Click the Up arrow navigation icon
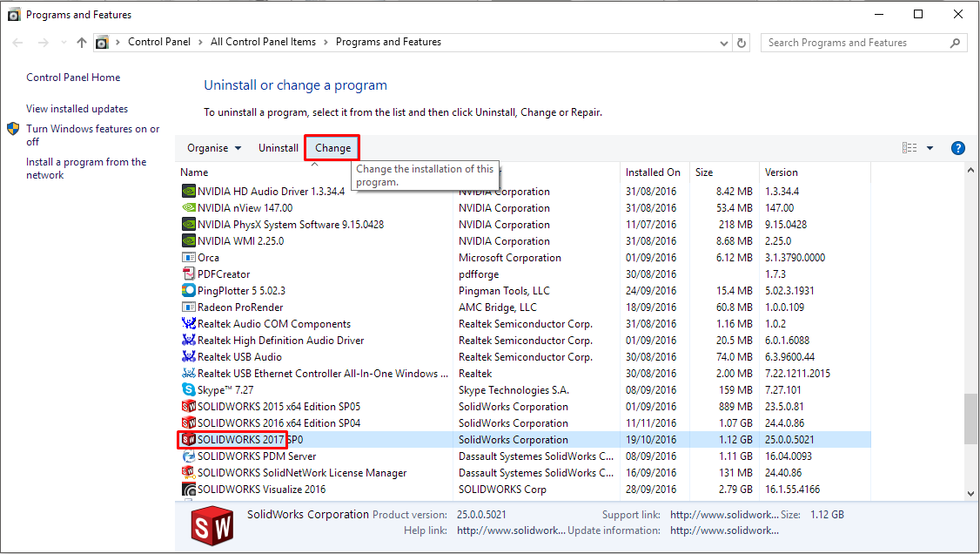Image resolution: width=980 pixels, height=554 pixels. click(82, 43)
